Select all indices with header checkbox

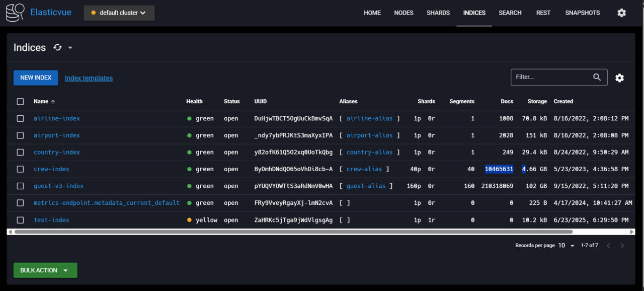[20, 102]
